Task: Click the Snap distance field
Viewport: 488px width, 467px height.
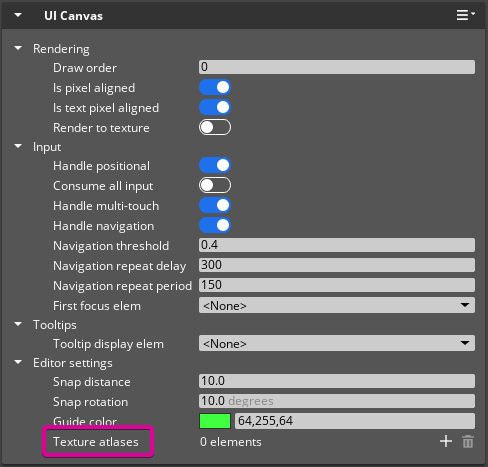Action: tap(337, 381)
